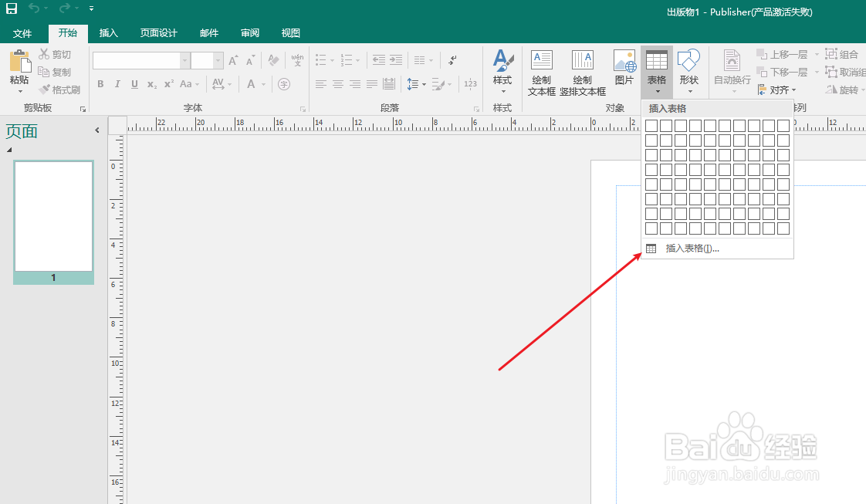This screenshot has height=504, width=866.
Task: Click the 图片 insert icon
Action: (624, 69)
